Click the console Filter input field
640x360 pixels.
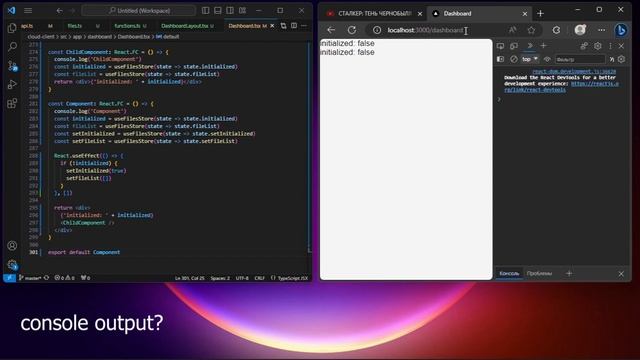coord(580,60)
